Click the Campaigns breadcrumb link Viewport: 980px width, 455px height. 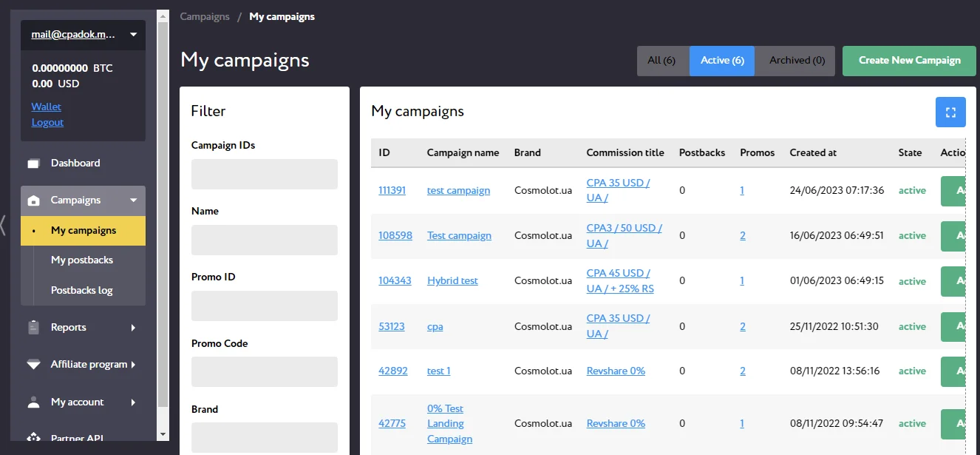(x=205, y=16)
